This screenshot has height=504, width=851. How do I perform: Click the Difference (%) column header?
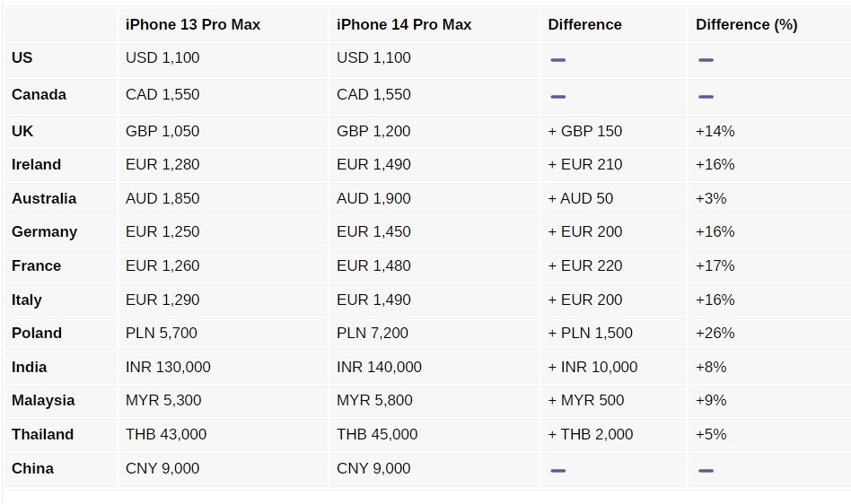[x=746, y=24]
